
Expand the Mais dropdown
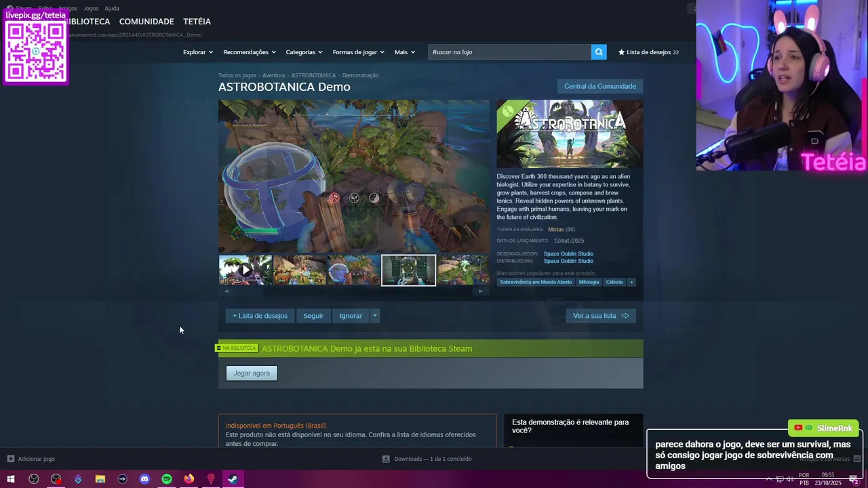pyautogui.click(x=405, y=52)
